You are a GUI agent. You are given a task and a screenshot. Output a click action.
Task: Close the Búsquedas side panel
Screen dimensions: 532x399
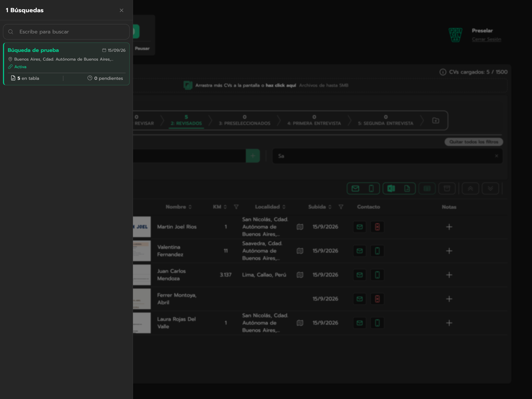tap(122, 10)
